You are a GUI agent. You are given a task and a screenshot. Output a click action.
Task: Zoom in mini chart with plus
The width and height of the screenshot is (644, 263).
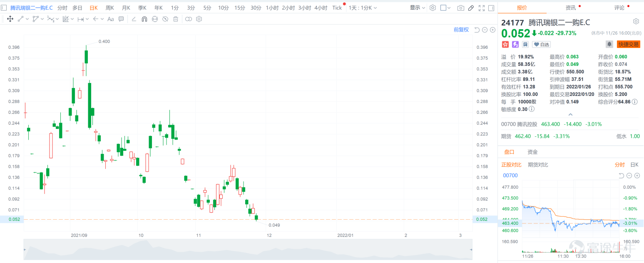pyautogui.click(x=637, y=175)
